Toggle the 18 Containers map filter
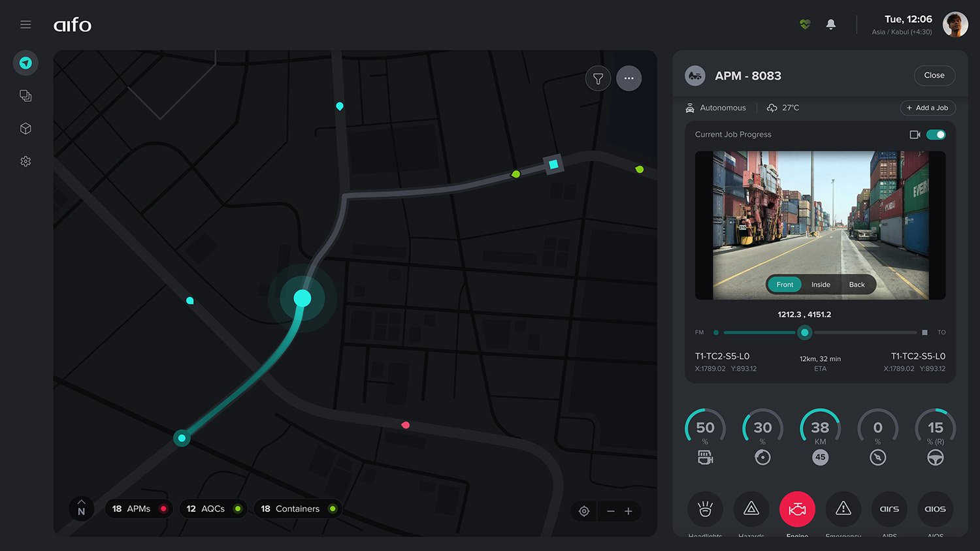Viewport: 980px width, 551px height. click(x=298, y=509)
